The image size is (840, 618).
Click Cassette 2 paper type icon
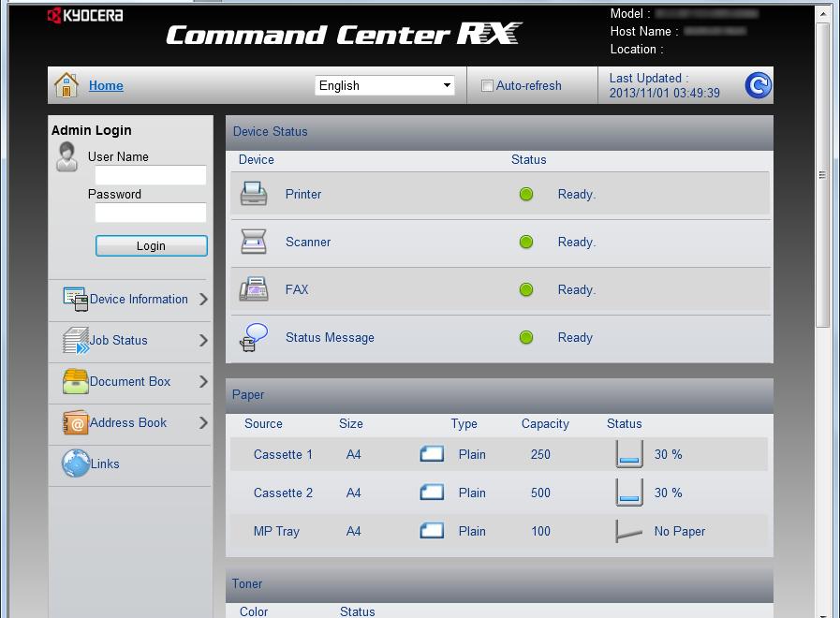point(432,493)
